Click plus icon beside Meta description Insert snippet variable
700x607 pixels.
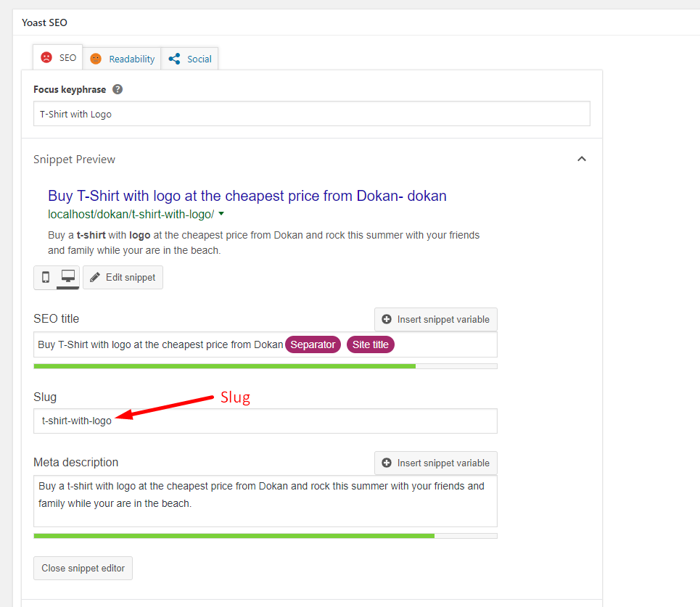coord(387,463)
